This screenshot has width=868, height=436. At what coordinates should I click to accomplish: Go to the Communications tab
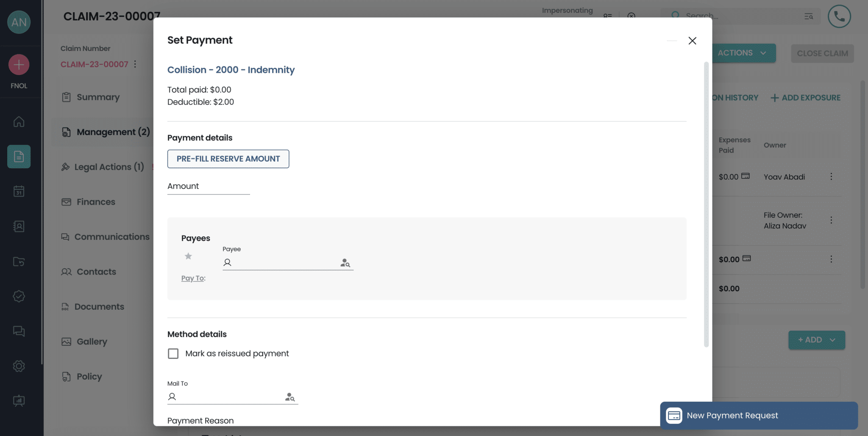pyautogui.click(x=112, y=237)
